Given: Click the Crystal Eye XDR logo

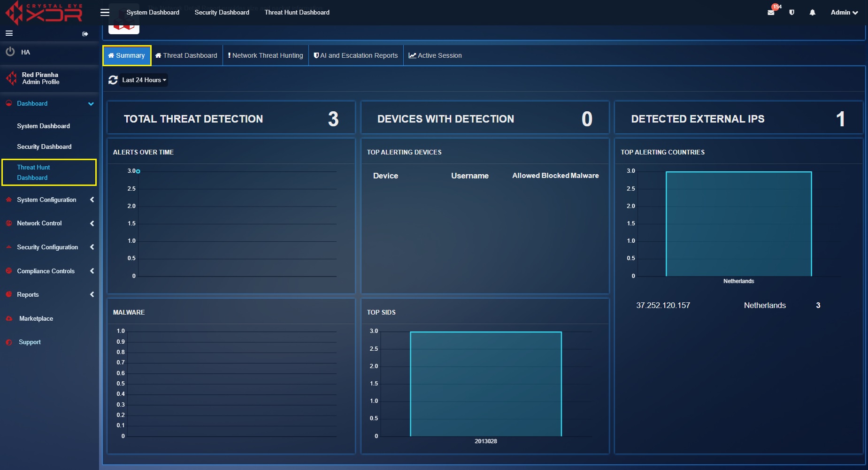Looking at the screenshot, I should [x=44, y=13].
